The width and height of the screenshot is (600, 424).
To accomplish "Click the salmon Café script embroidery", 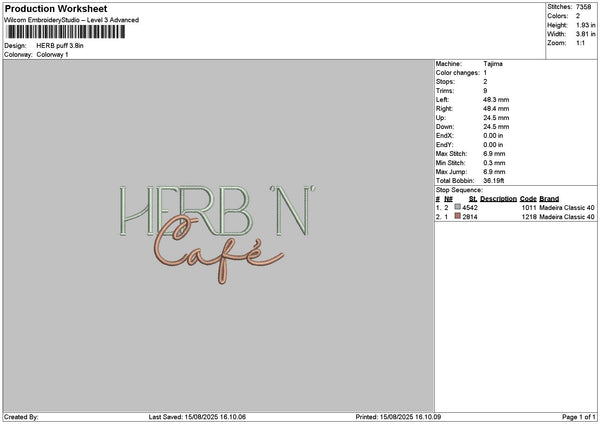I will (218, 251).
